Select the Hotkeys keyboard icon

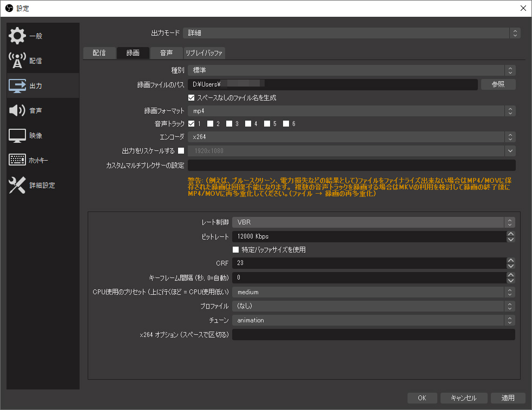[x=17, y=160]
